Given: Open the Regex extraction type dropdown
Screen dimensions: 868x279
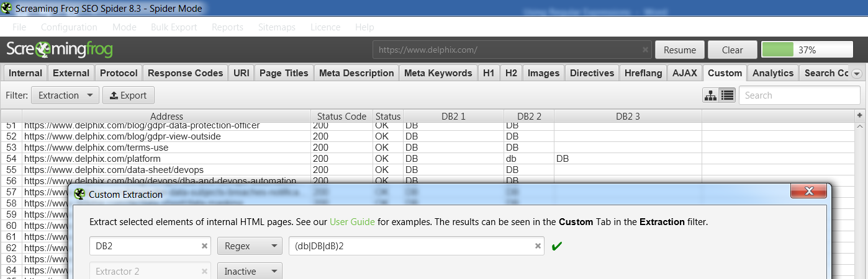Looking at the screenshot, I should pos(249,246).
